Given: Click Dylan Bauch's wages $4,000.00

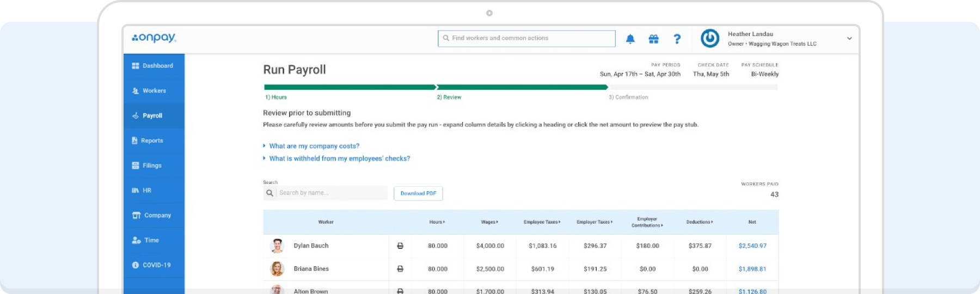Looking at the screenshot, I should click(490, 246).
